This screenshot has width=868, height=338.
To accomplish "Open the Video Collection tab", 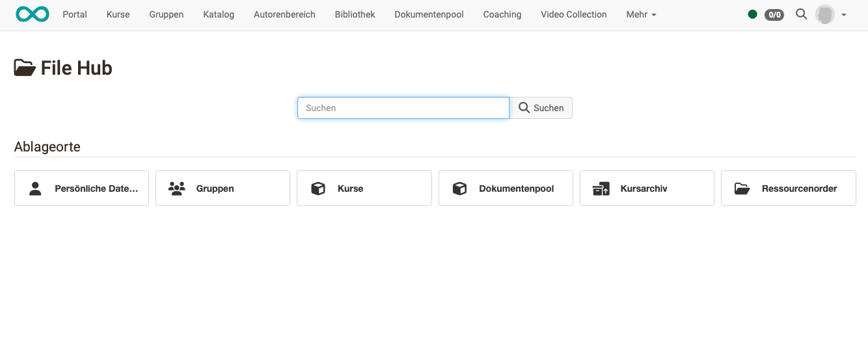I will [574, 14].
